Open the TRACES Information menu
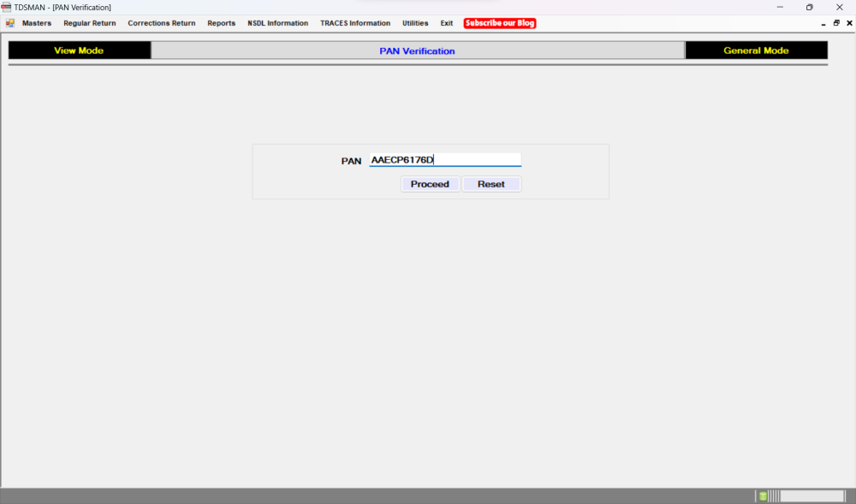 coord(355,23)
